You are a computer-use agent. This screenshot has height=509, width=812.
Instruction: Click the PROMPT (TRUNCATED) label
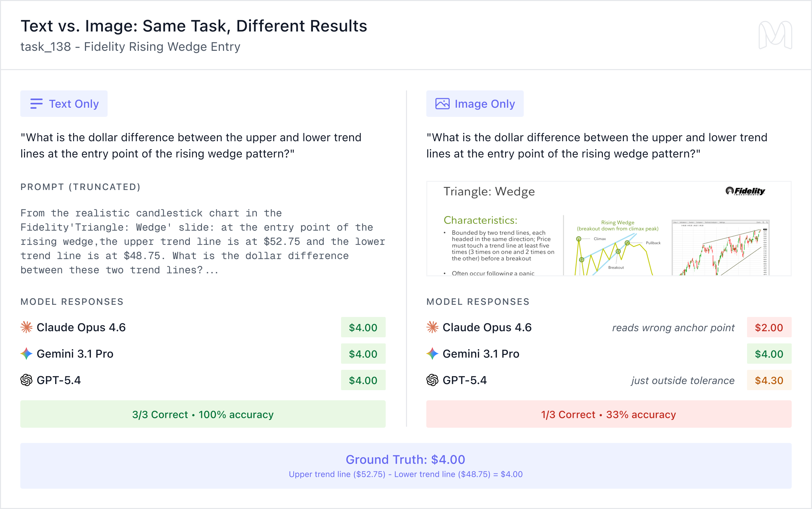pyautogui.click(x=81, y=187)
